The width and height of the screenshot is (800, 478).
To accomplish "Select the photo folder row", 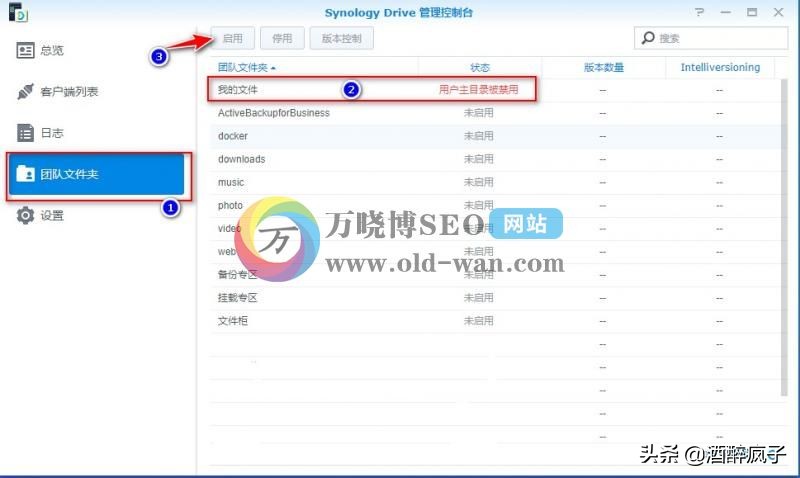I will (x=495, y=206).
